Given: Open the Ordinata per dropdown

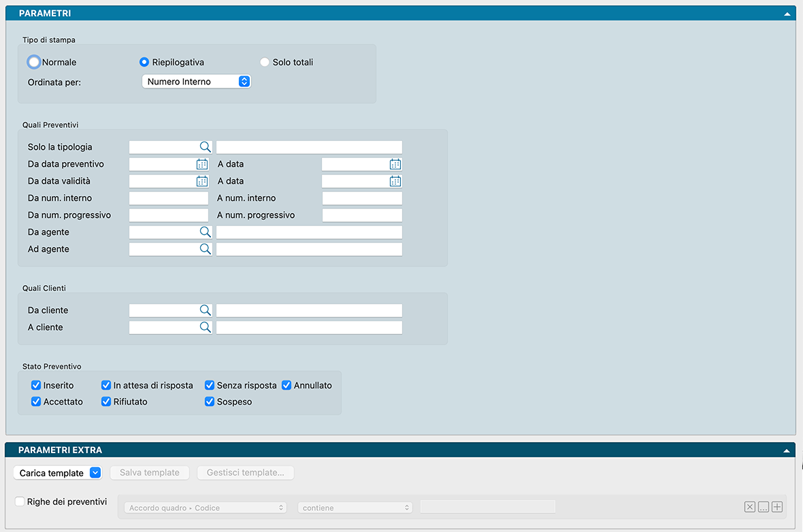Looking at the screenshot, I should (x=196, y=82).
